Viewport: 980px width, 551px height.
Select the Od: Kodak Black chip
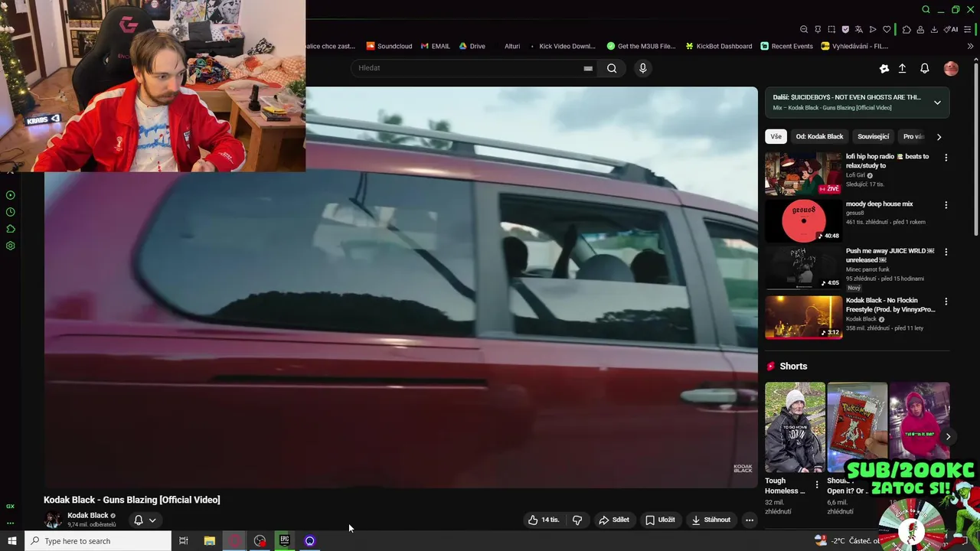pos(819,137)
